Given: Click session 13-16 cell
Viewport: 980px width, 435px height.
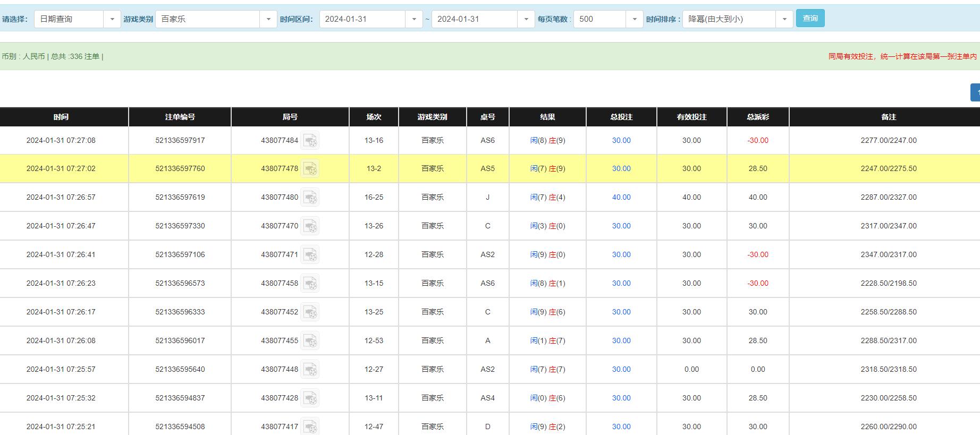Looking at the screenshot, I should pos(374,140).
